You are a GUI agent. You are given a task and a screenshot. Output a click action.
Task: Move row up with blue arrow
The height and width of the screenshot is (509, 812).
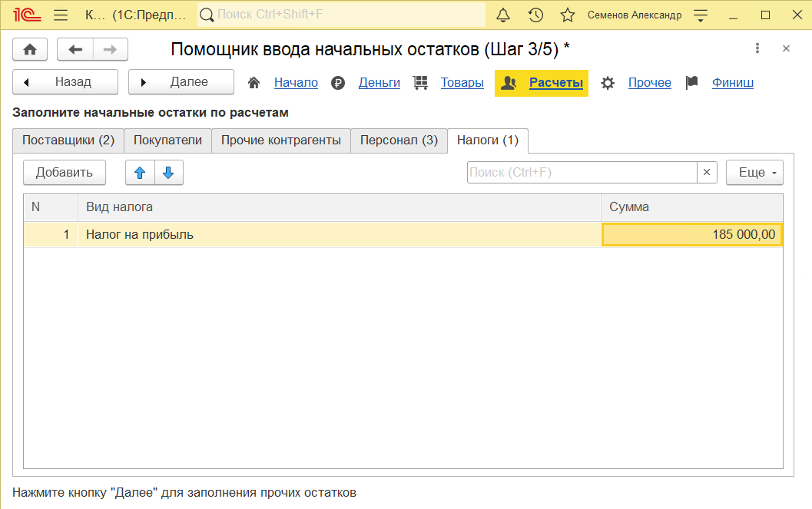[140, 173]
